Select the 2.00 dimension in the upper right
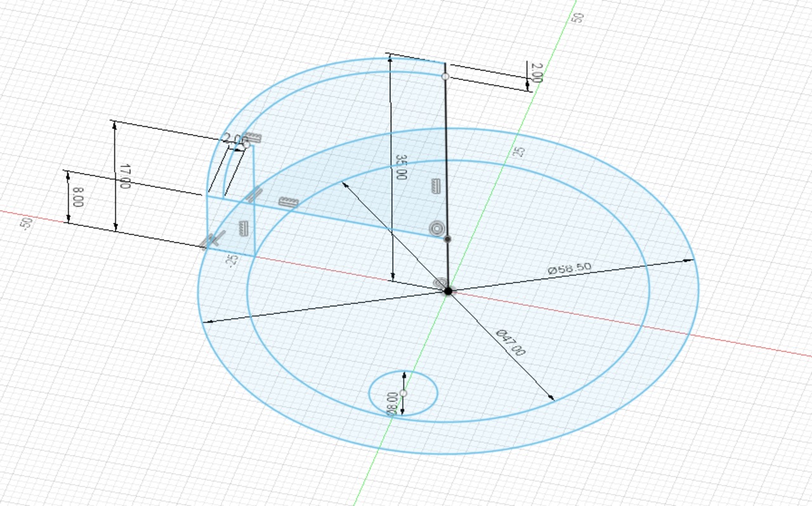The image size is (812, 506). coord(537,72)
